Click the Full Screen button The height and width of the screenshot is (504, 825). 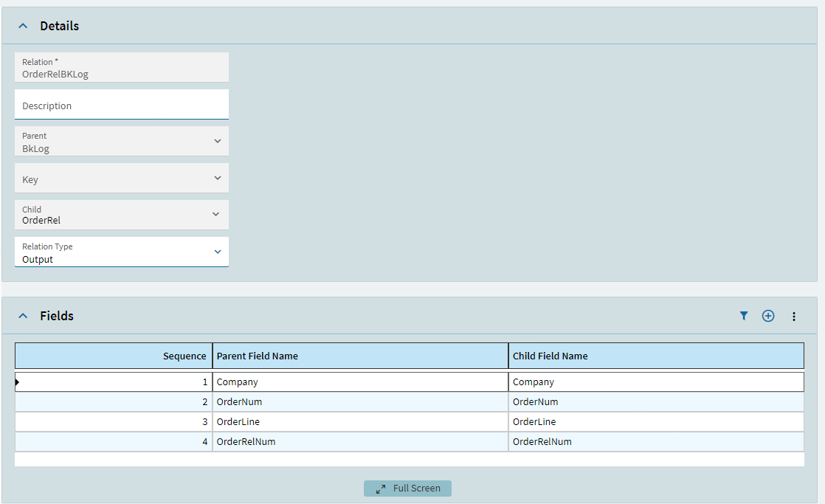(407, 488)
